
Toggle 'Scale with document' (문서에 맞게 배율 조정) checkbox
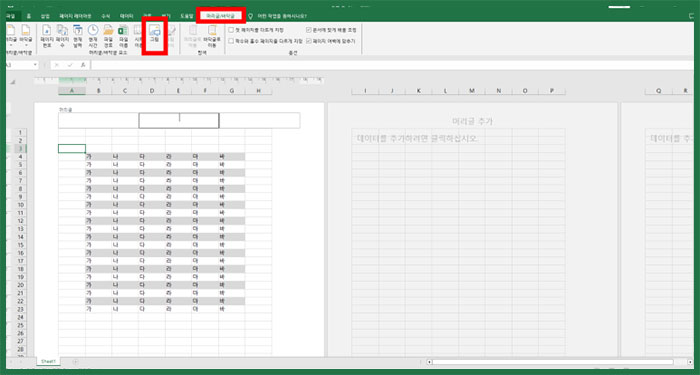point(309,30)
